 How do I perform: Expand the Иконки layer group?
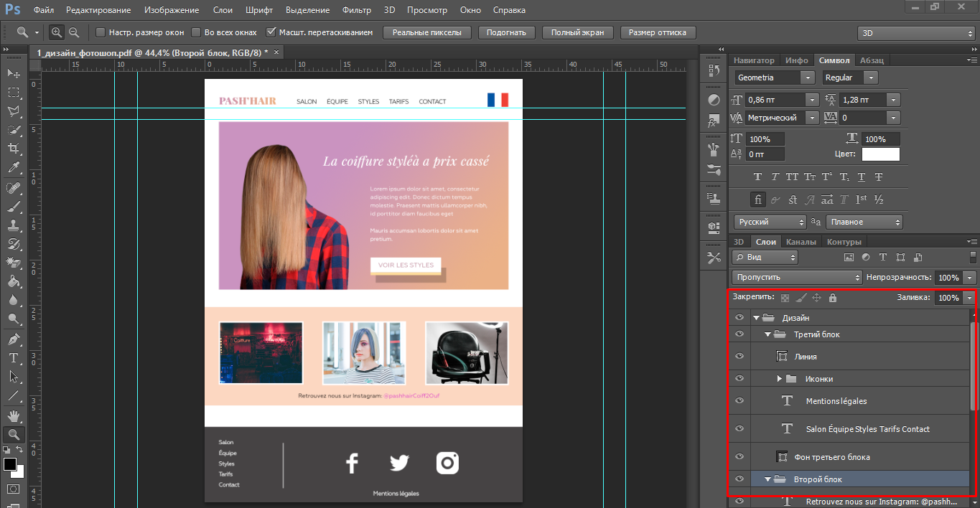(x=780, y=378)
